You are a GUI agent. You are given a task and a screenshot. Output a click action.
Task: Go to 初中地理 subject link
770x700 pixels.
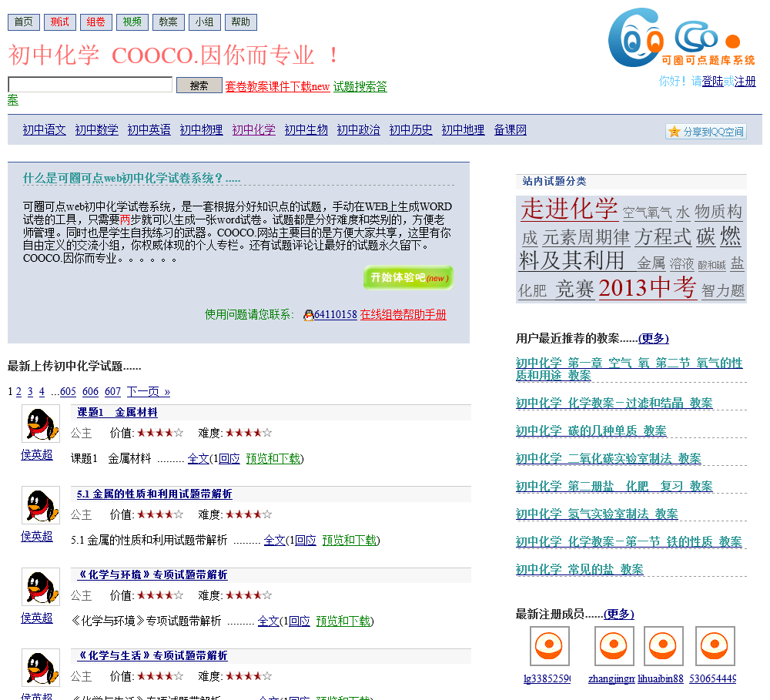click(x=463, y=129)
